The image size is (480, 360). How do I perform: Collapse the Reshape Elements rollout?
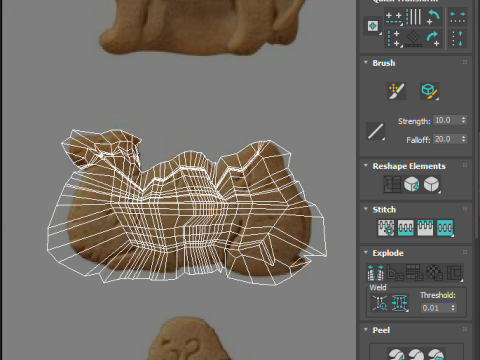click(366, 165)
